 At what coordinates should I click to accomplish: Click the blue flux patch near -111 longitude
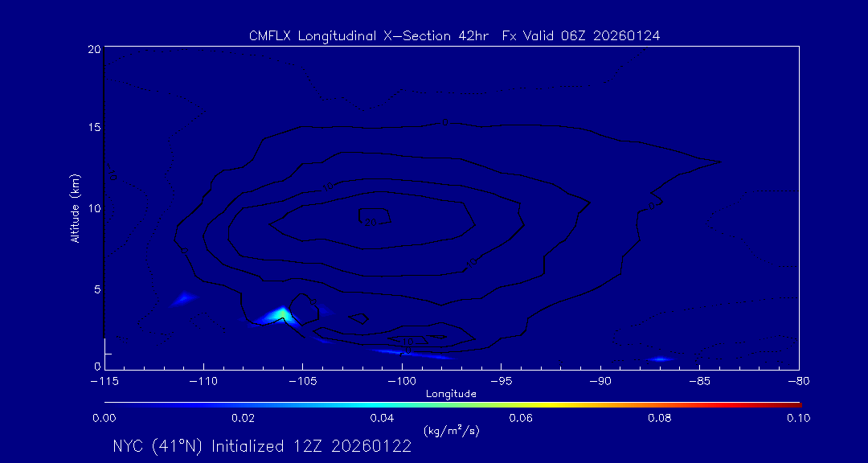click(x=184, y=299)
